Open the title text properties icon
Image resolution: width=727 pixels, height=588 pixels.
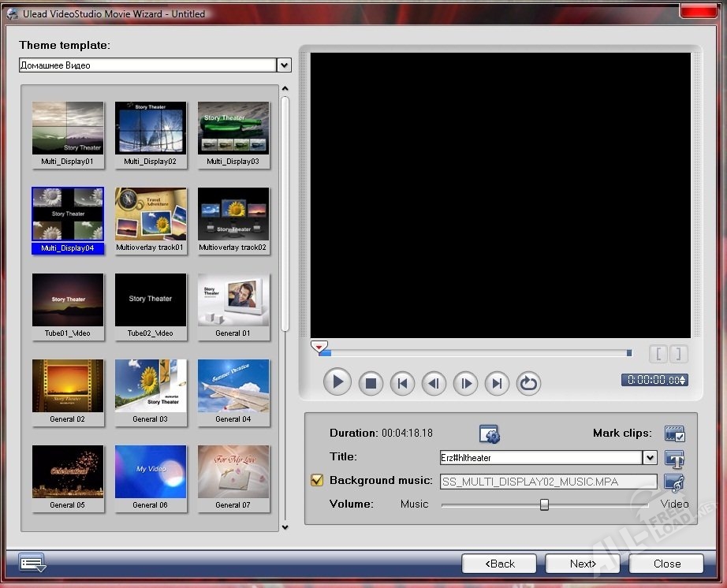[674, 458]
